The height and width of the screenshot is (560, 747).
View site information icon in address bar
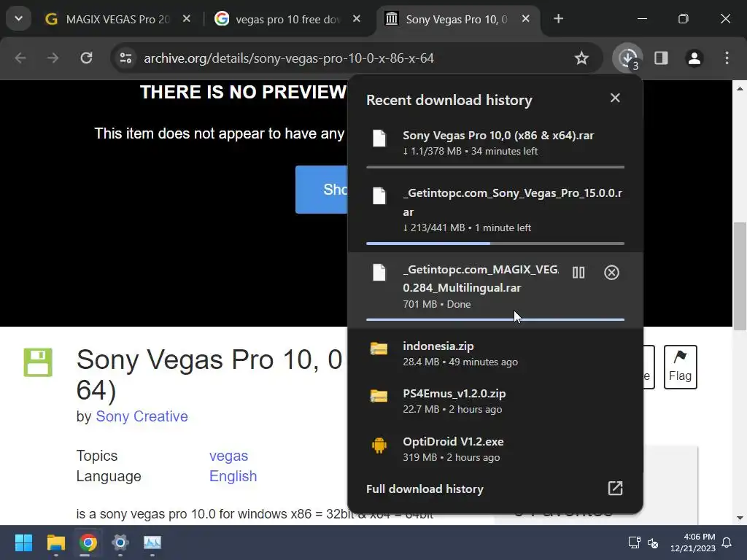tap(125, 58)
